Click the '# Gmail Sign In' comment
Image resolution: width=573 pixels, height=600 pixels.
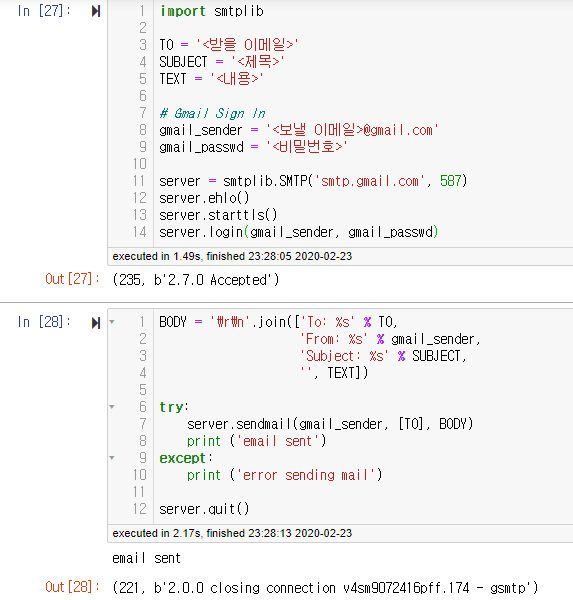pyautogui.click(x=212, y=113)
